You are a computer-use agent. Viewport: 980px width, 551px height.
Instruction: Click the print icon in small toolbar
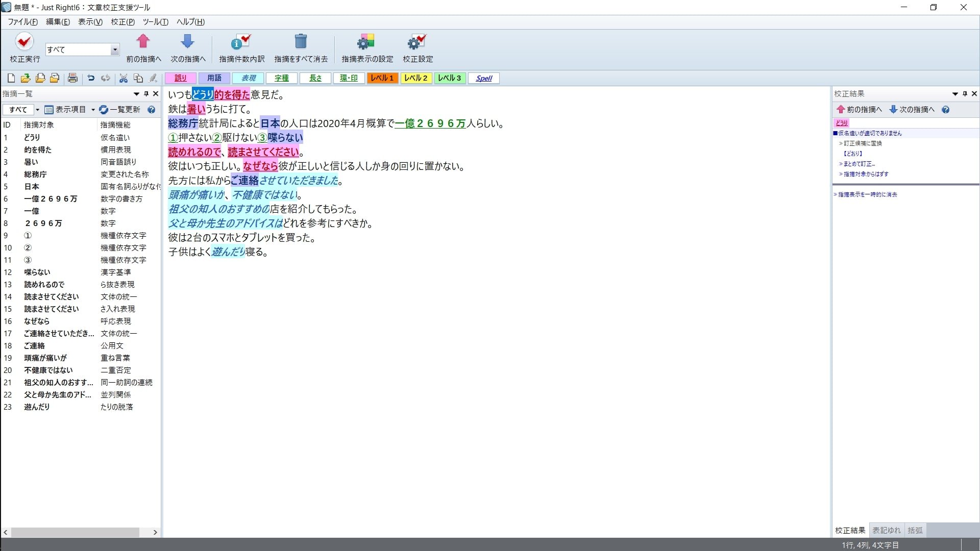[x=72, y=78]
